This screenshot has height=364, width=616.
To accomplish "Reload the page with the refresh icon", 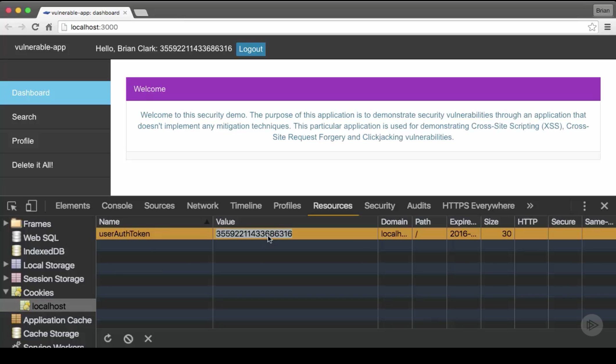I will (35, 27).
